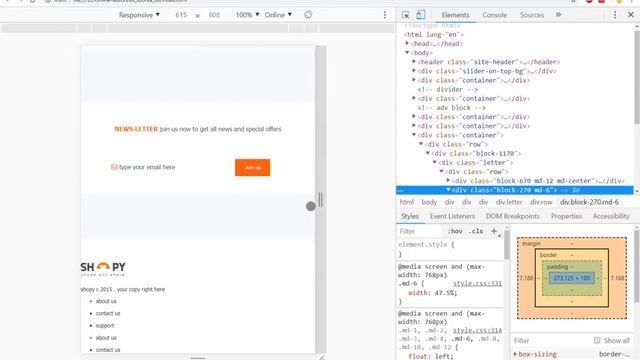640x360 pixels.
Task: Click the viewport width field 615
Action: [x=181, y=15]
